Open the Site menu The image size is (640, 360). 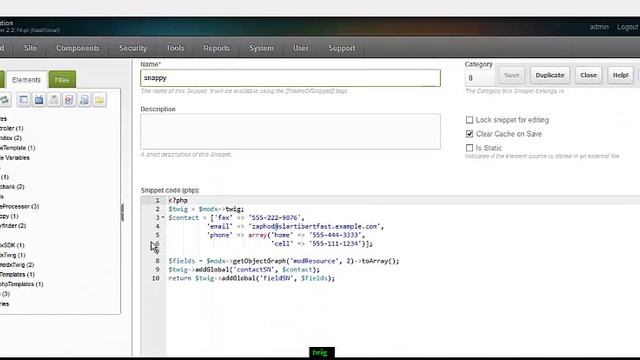[x=31, y=48]
